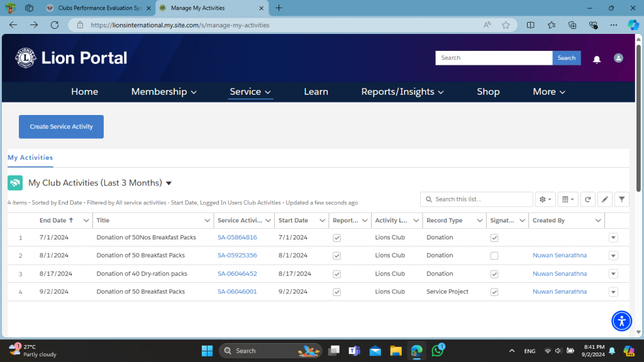This screenshot has width=644, height=362.
Task: Go to Home in the navigation bar
Action: click(85, 92)
